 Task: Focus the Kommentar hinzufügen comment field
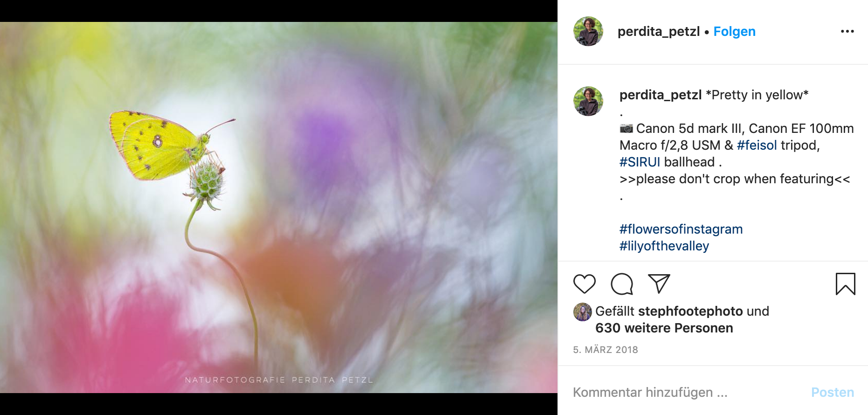tap(686, 392)
